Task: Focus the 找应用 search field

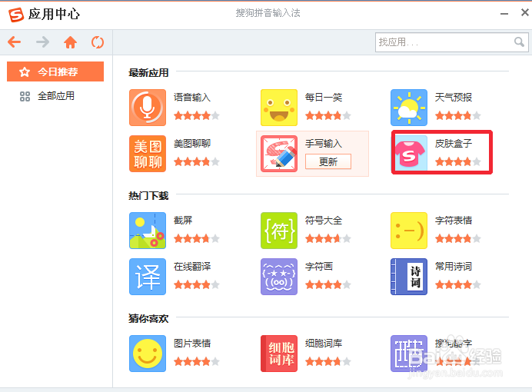Action: click(x=451, y=42)
